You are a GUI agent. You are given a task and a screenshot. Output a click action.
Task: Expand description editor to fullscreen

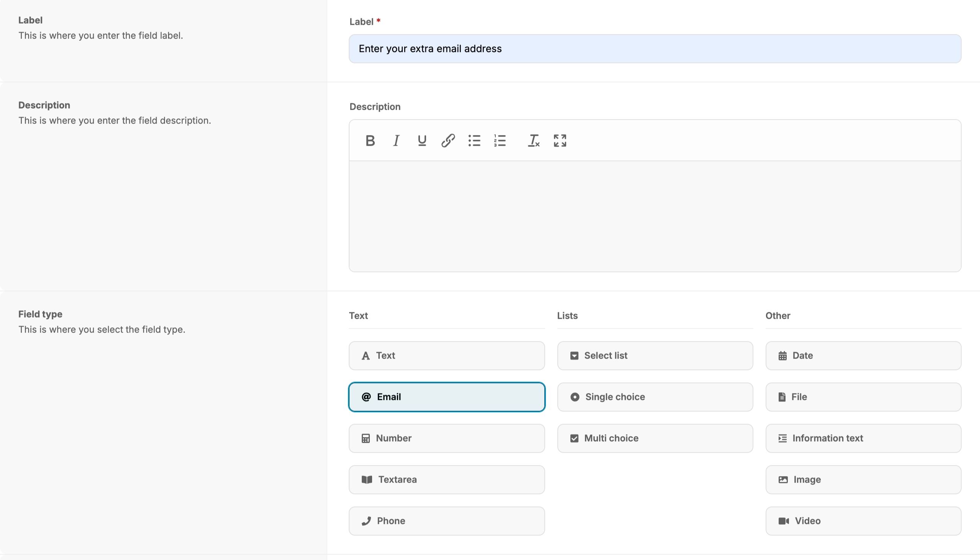(x=560, y=141)
